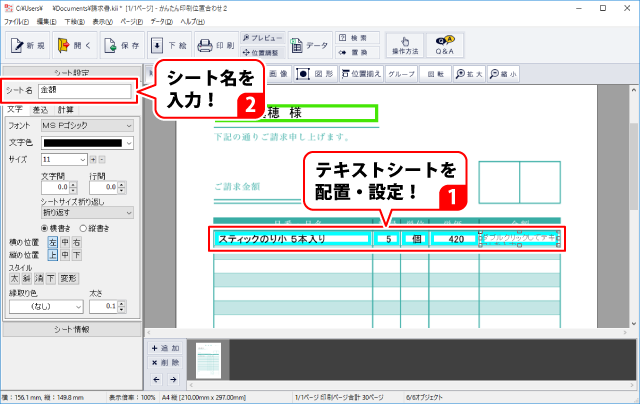Image resolution: width=640 pixels, height=404 pixels.
Task: Go to next page with right arrow
Action: [173, 379]
